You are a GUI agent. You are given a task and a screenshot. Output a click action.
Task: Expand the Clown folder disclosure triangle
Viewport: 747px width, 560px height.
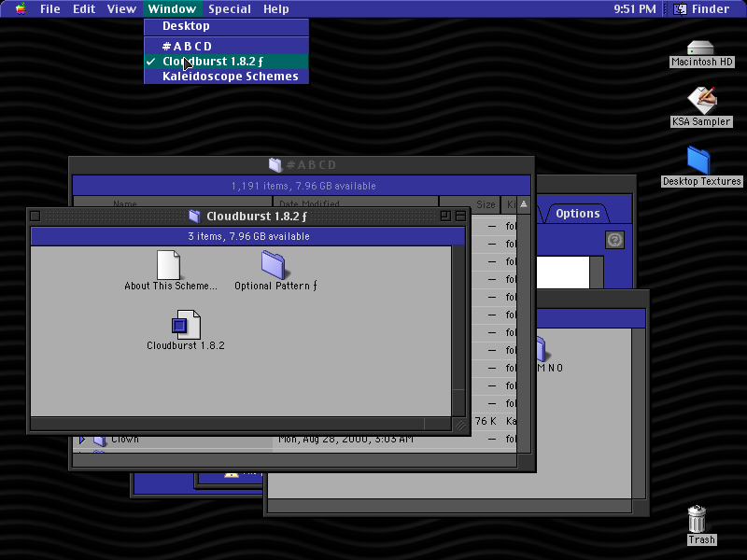pyautogui.click(x=82, y=439)
